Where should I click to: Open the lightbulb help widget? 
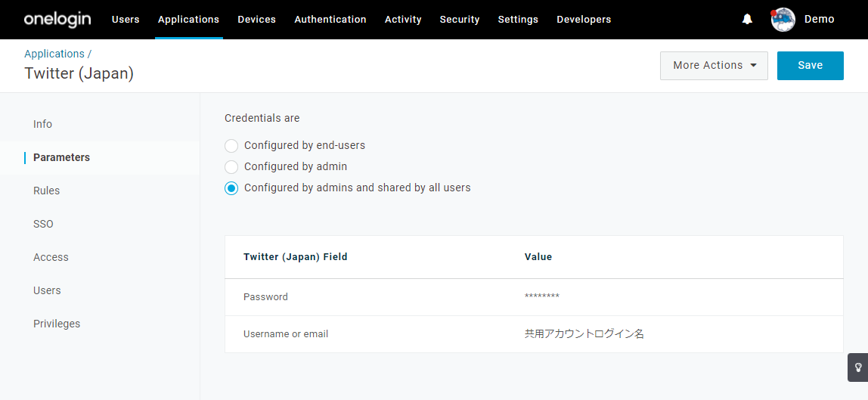pyautogui.click(x=858, y=367)
